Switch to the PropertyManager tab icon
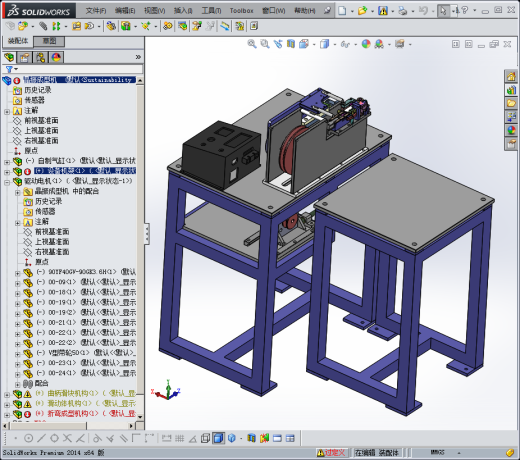The height and width of the screenshot is (460, 520). [x=24, y=57]
